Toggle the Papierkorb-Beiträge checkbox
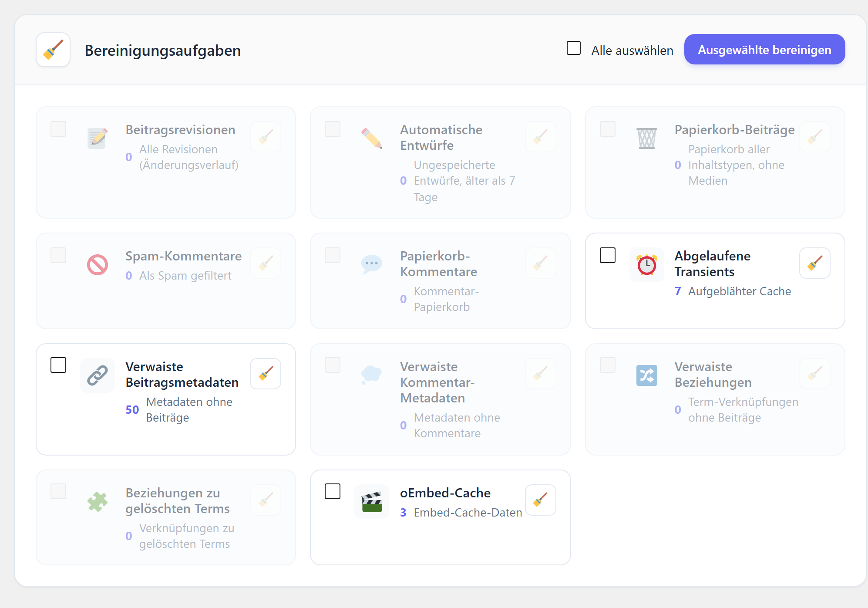The height and width of the screenshot is (608, 868). 607,129
